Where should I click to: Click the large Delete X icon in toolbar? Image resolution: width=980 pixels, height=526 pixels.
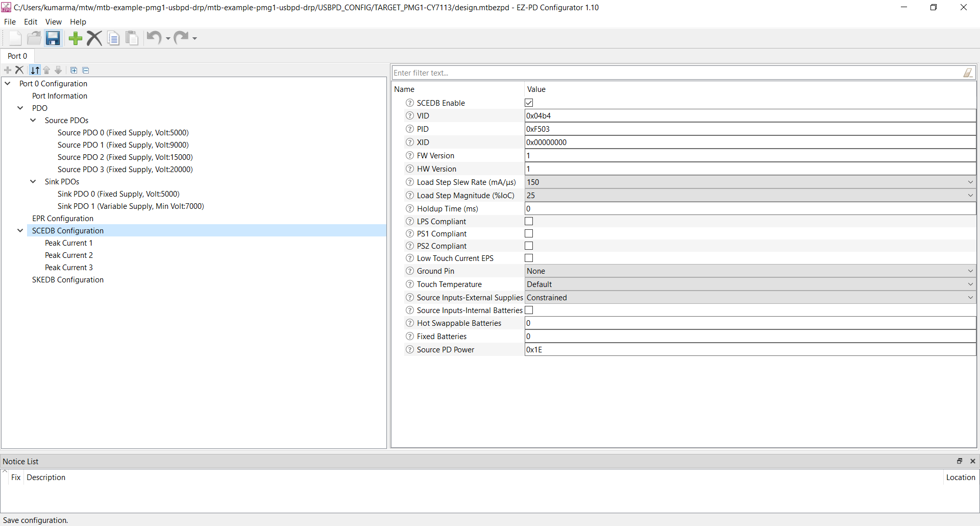click(x=94, y=38)
